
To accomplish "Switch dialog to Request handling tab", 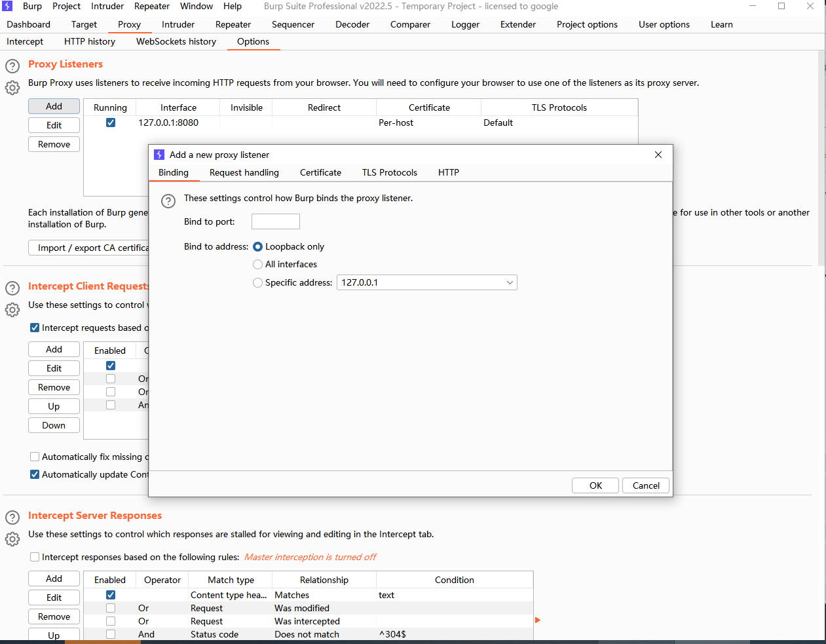I will click(244, 172).
